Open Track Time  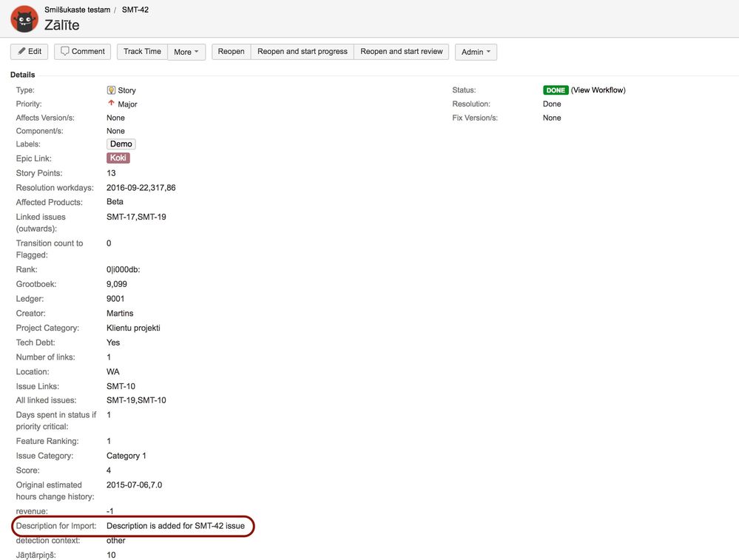tap(142, 51)
